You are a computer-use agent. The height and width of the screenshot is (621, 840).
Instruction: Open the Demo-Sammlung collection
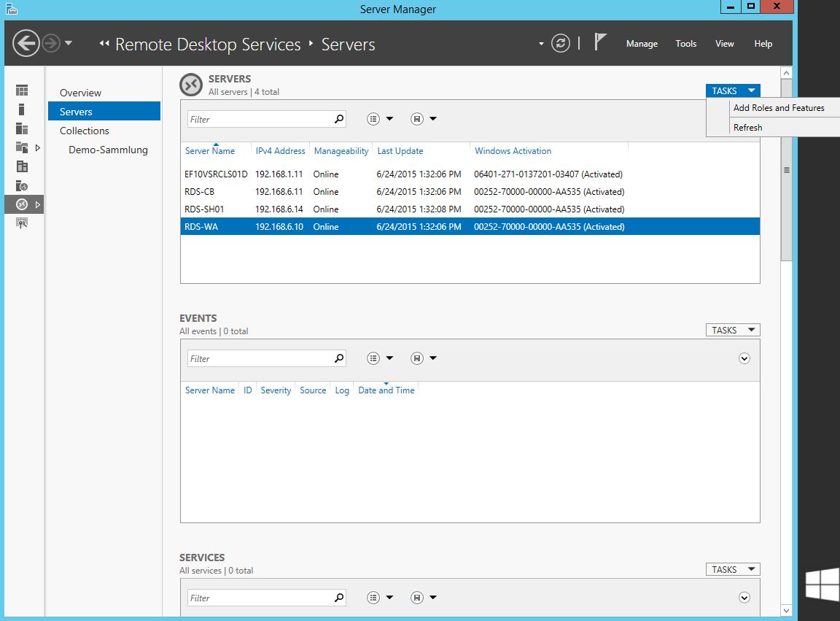coord(108,150)
